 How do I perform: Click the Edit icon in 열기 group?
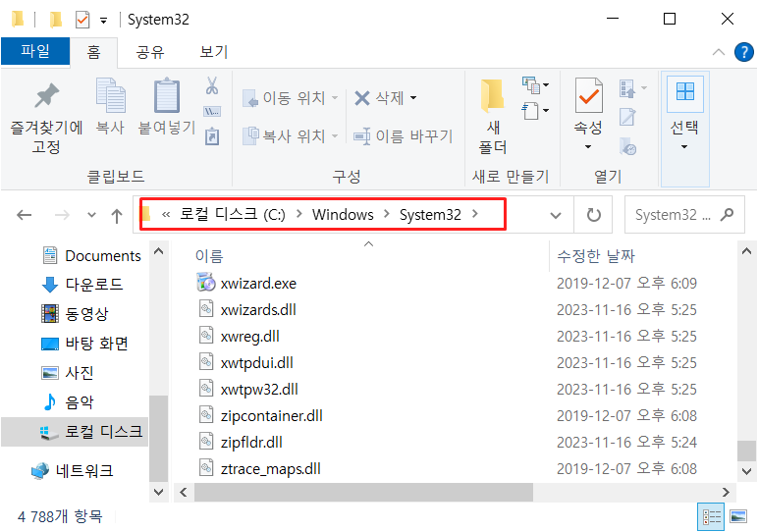tap(627, 117)
